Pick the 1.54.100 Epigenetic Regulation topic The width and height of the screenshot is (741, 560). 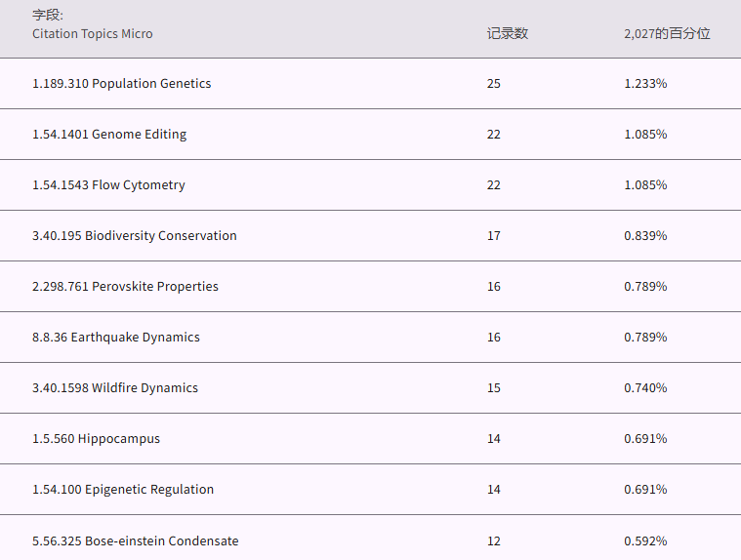(122, 490)
